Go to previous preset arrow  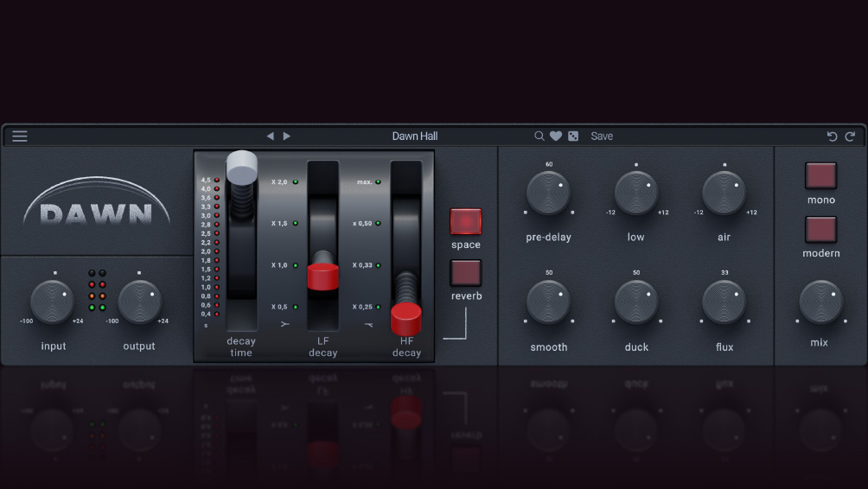tap(270, 137)
